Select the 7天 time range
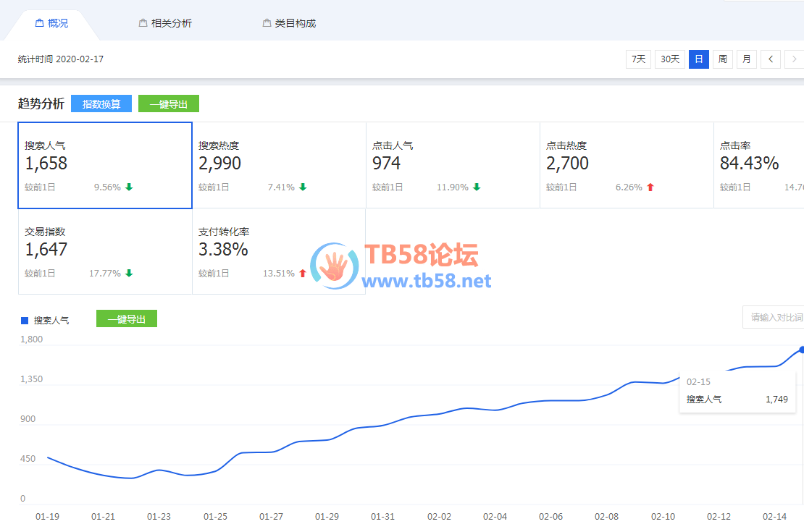The height and width of the screenshot is (532, 804). (x=638, y=59)
